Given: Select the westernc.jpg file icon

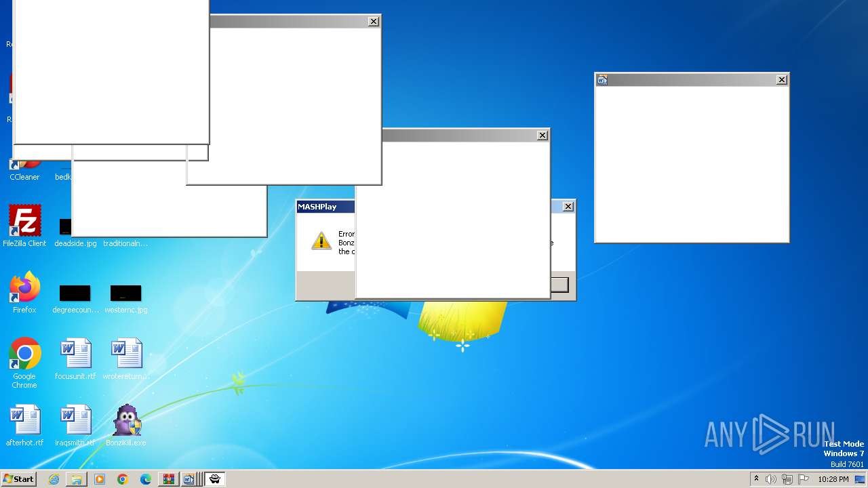Looking at the screenshot, I should [x=126, y=300].
